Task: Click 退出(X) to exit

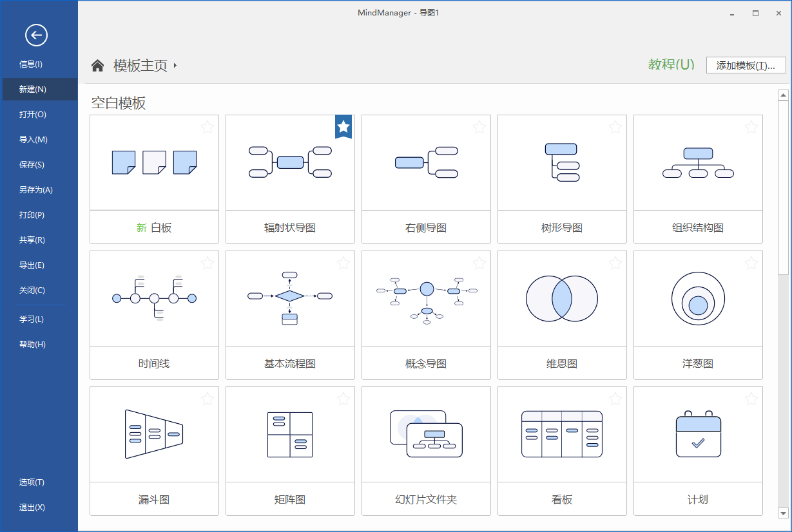Action: (x=39, y=508)
